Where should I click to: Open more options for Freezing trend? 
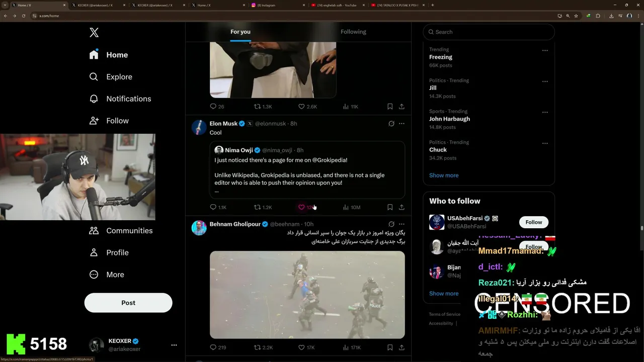click(x=545, y=50)
